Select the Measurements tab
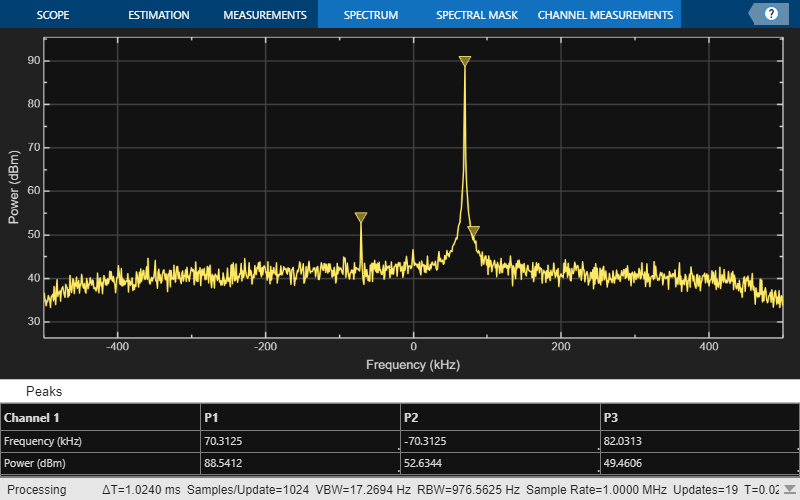This screenshot has width=800, height=500. (x=264, y=15)
